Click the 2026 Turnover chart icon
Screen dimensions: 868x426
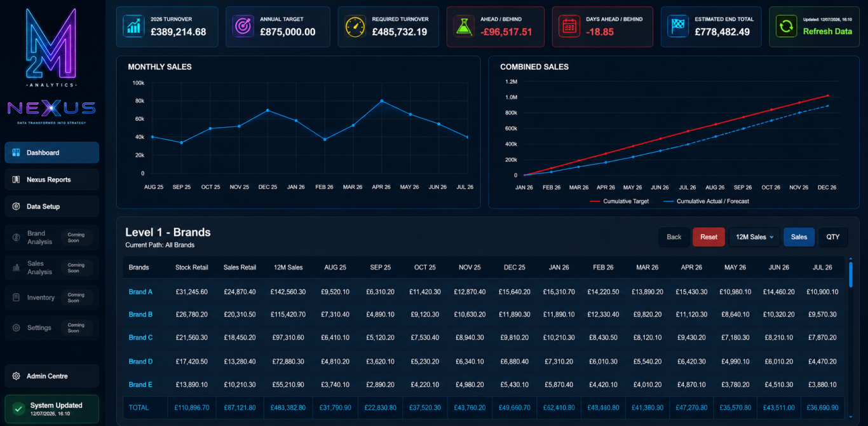(x=134, y=26)
